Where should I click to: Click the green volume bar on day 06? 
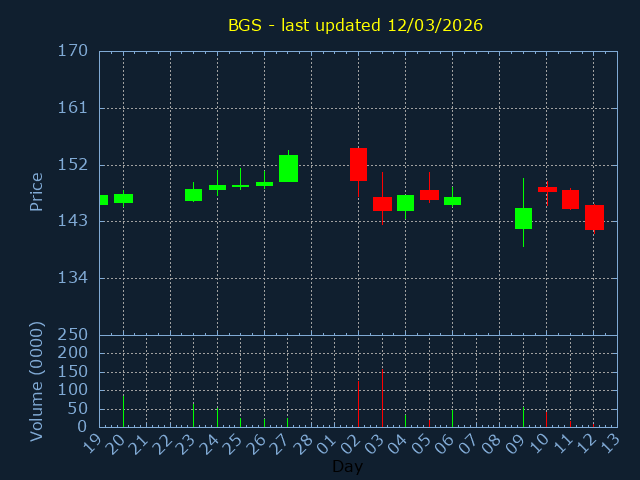pos(452,418)
